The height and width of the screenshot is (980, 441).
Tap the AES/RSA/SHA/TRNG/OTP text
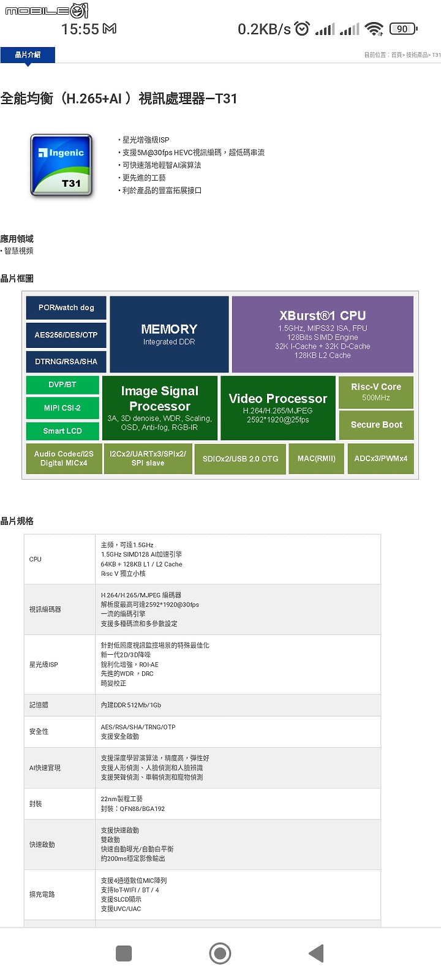pyautogui.click(x=138, y=727)
